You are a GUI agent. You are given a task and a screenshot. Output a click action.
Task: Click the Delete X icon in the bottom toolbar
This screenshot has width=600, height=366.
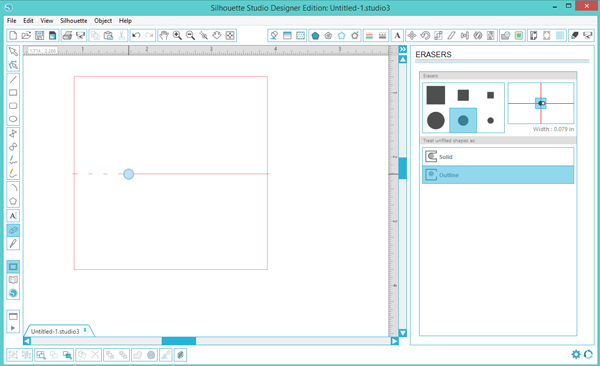pyautogui.click(x=95, y=355)
